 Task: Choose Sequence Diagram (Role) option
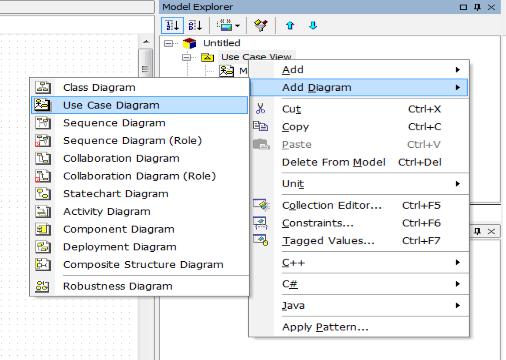(139, 140)
